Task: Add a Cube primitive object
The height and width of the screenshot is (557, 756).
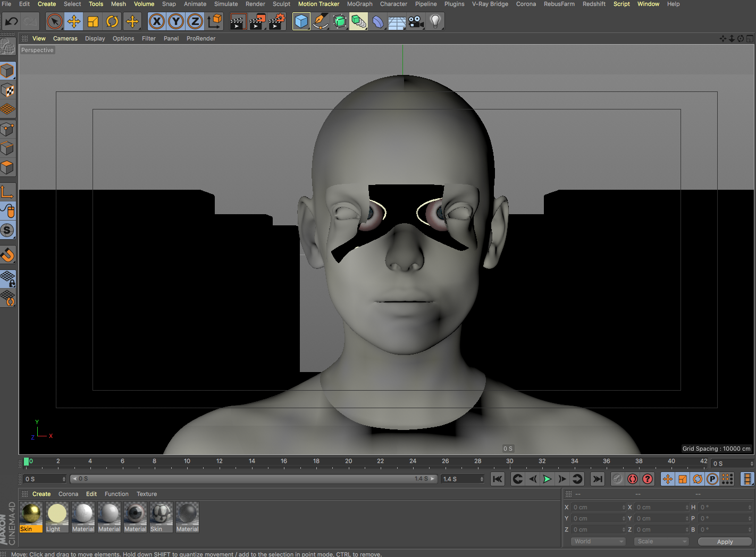Action: pos(301,21)
